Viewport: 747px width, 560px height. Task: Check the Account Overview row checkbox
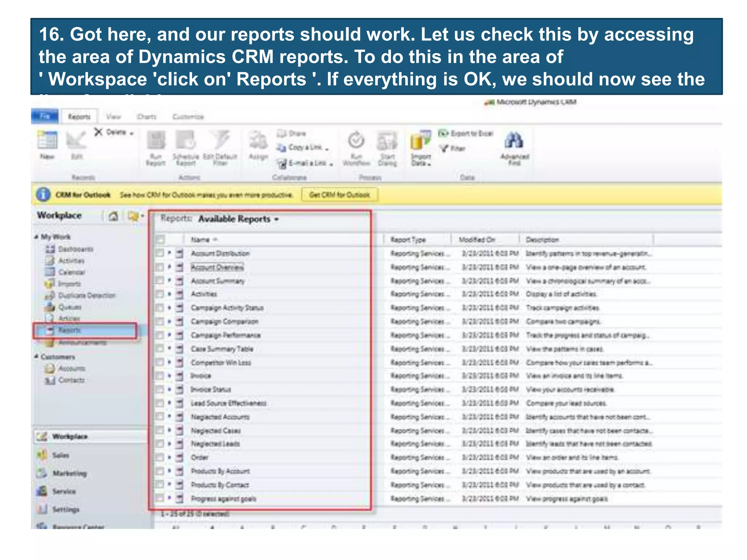(x=160, y=267)
